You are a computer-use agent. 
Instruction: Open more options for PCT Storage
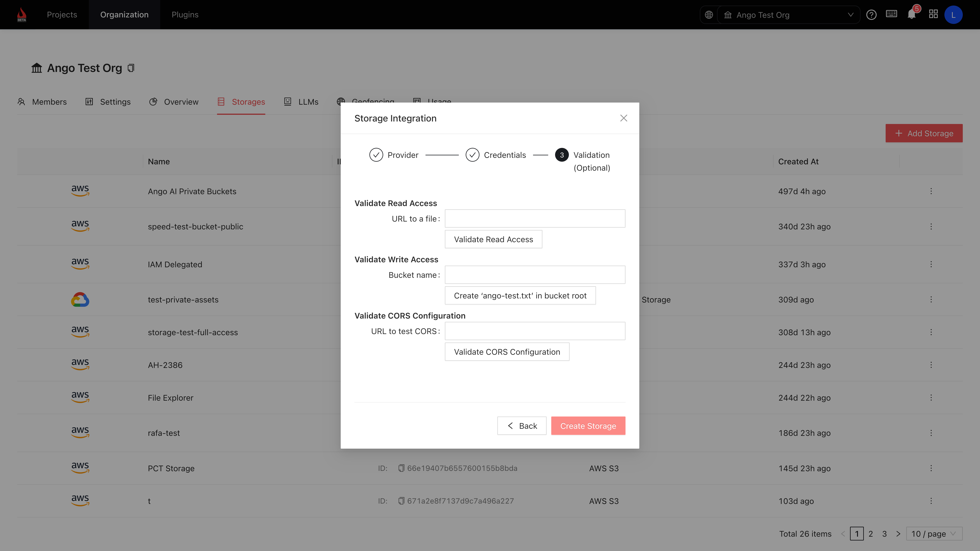931,469
